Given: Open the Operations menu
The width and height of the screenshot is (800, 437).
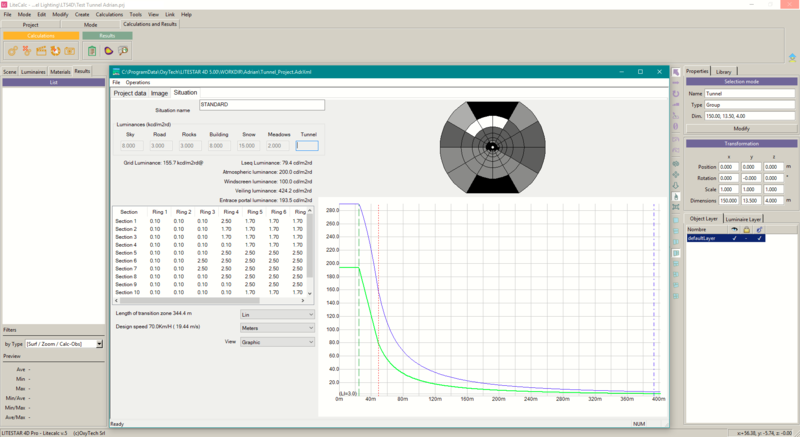Looking at the screenshot, I should [x=138, y=82].
